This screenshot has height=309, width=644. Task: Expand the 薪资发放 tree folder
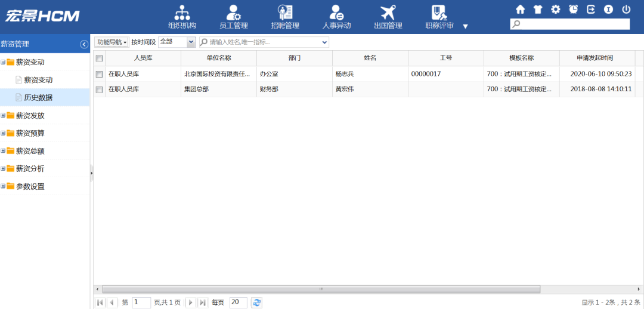pos(4,116)
